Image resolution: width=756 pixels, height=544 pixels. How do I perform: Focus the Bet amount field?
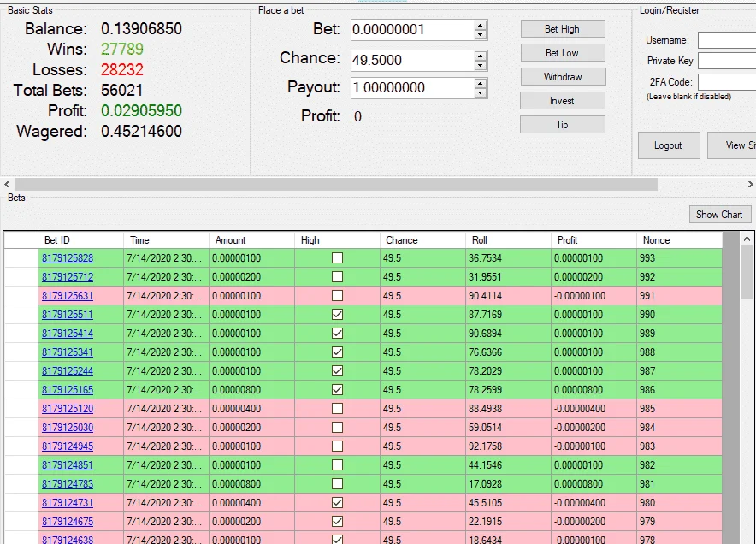(x=413, y=30)
